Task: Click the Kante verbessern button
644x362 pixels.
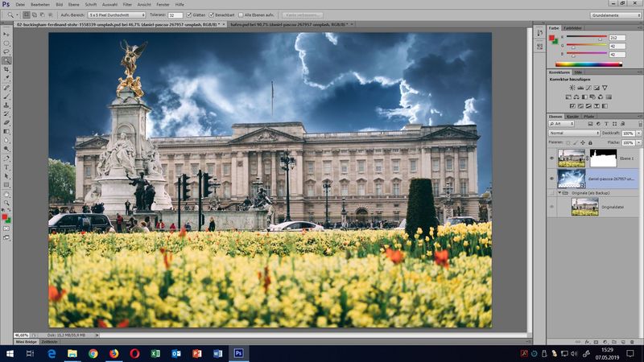Action: 303,15
